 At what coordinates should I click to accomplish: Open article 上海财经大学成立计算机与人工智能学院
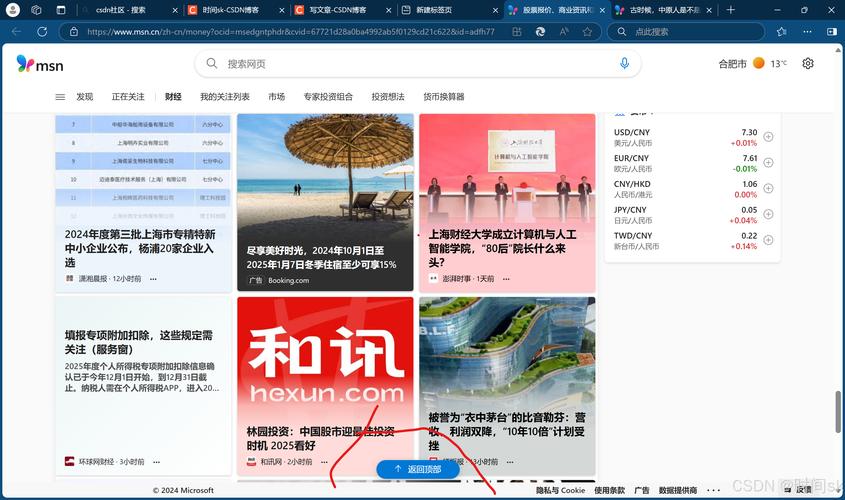(502, 248)
